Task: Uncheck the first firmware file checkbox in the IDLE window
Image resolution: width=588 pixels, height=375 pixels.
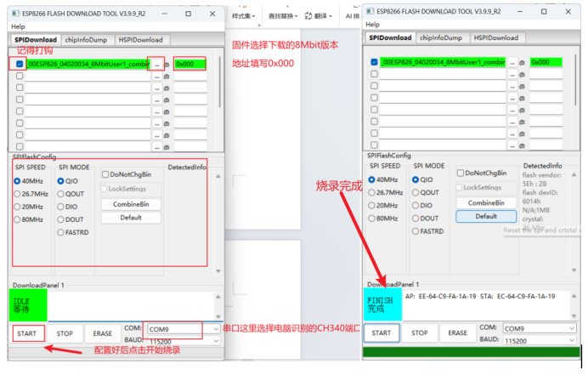Action: (x=20, y=64)
